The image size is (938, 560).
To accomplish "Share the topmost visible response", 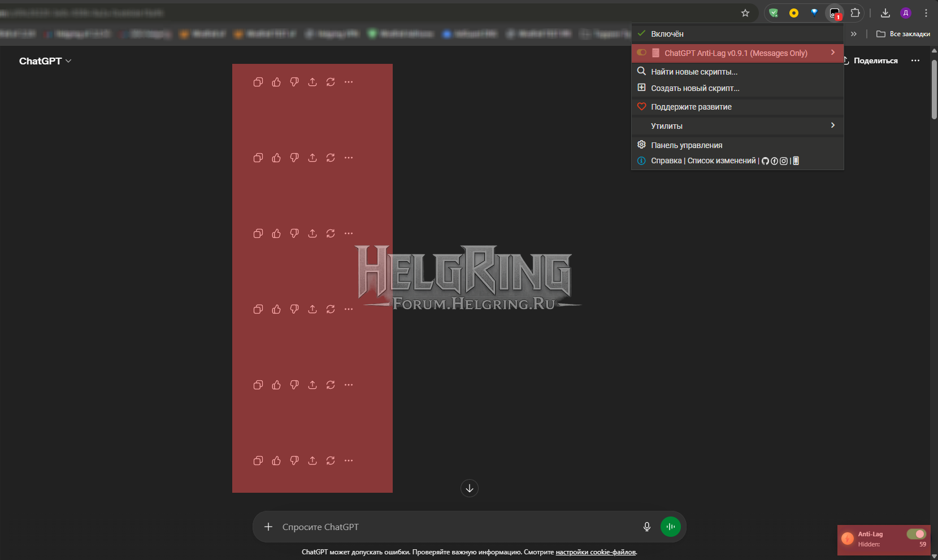I will click(312, 82).
